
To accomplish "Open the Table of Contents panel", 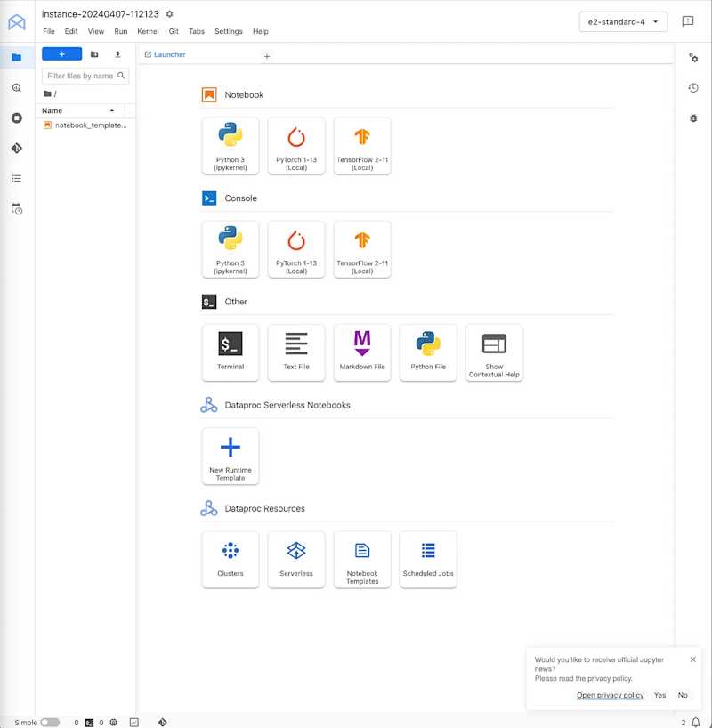I will [17, 179].
